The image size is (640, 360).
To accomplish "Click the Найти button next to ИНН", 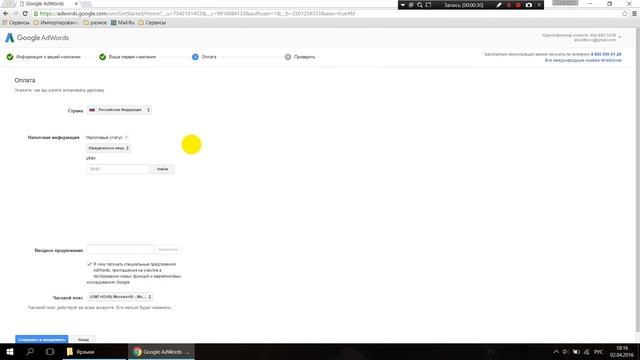I will pyautogui.click(x=162, y=169).
